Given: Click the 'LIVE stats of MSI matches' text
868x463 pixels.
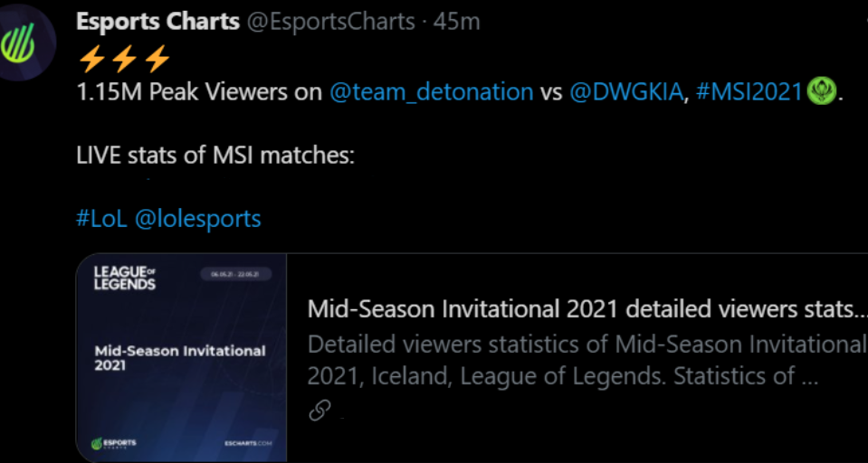Looking at the screenshot, I should [215, 156].
